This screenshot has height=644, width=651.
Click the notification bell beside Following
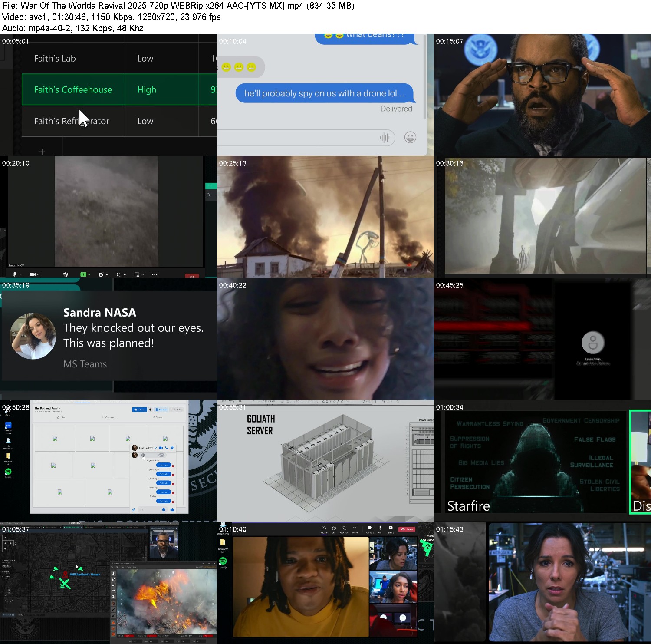point(150,410)
